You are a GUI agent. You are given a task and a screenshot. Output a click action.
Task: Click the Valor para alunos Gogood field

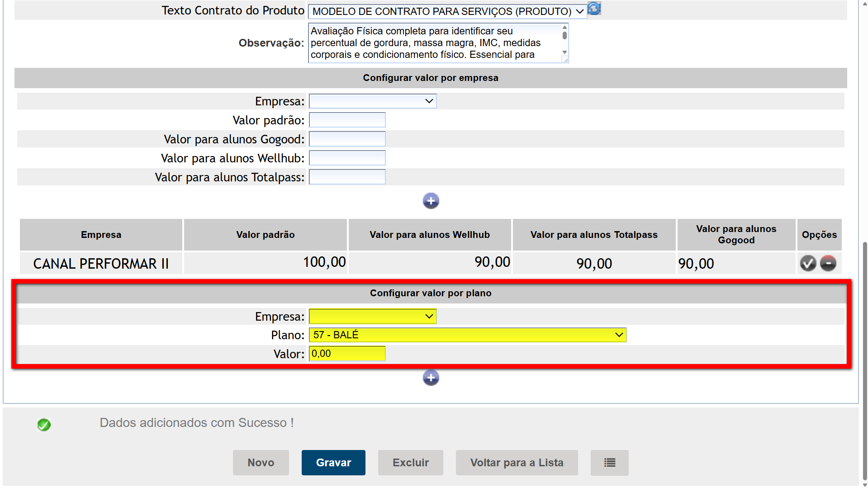coord(347,139)
